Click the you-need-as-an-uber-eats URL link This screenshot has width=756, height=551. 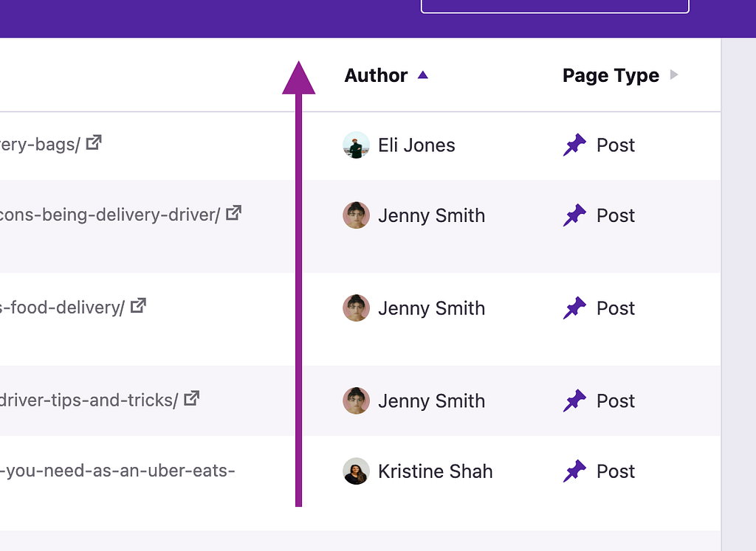click(118, 471)
